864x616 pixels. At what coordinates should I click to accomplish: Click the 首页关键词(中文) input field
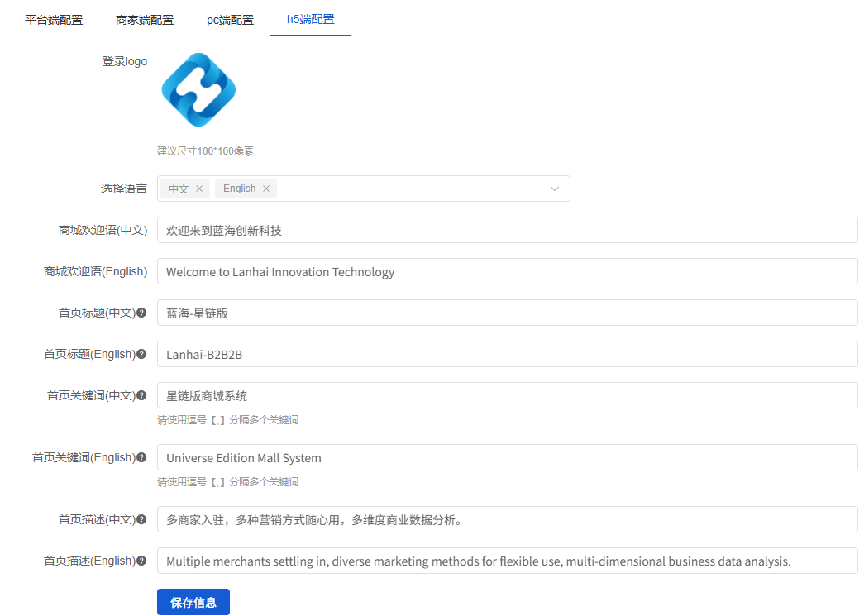(507, 395)
